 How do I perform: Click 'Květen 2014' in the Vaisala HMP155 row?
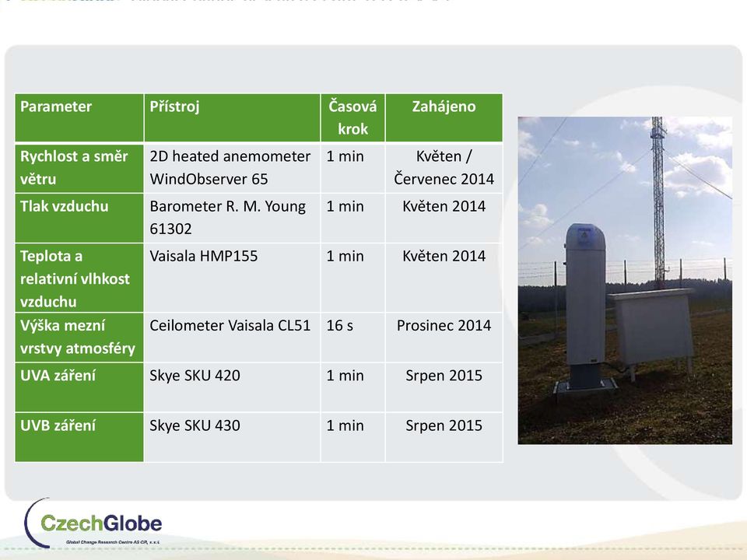[x=444, y=278]
